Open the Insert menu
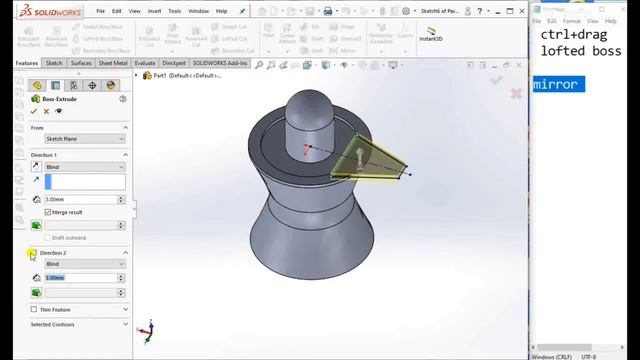This screenshot has height=360, width=640. [x=154, y=11]
